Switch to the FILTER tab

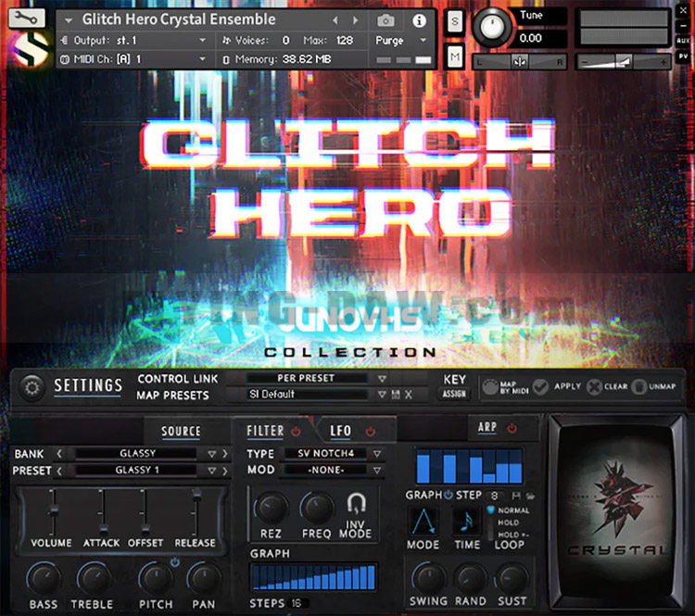click(x=265, y=431)
